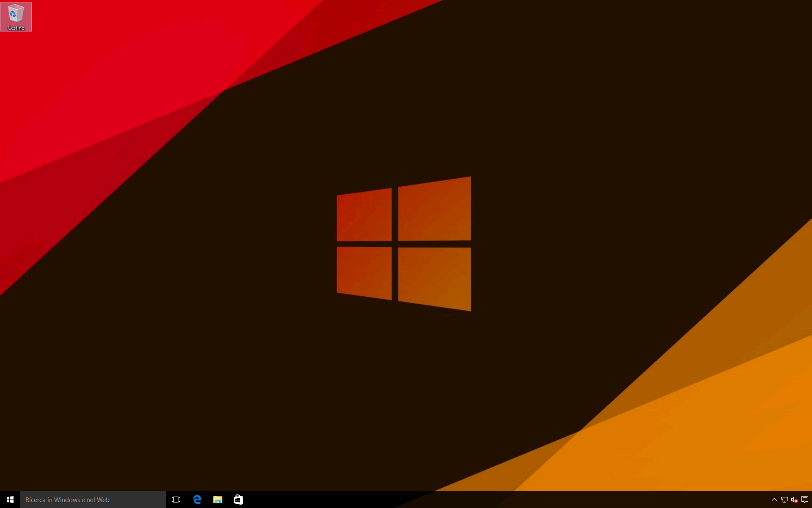
Task: Open the network status tray icon
Action: click(x=785, y=500)
